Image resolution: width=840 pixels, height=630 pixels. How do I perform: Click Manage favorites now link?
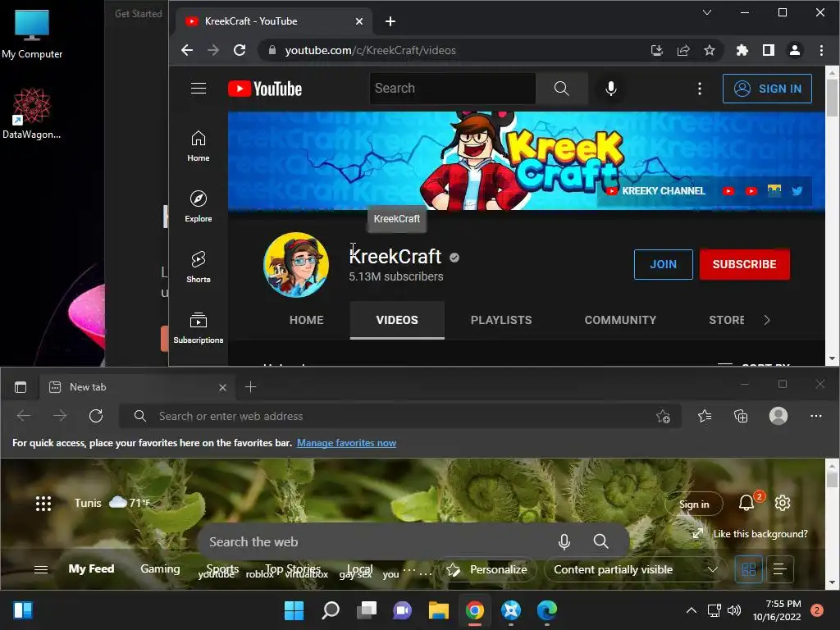point(347,442)
